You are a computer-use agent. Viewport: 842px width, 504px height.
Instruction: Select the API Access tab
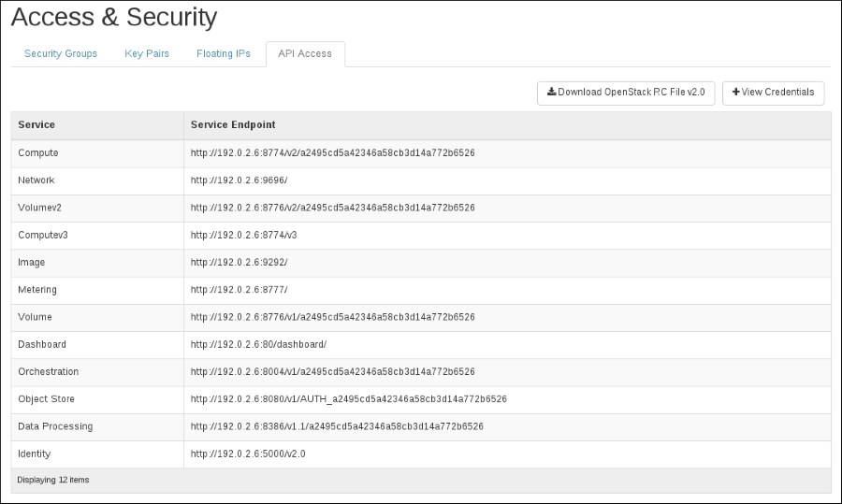[x=305, y=54]
